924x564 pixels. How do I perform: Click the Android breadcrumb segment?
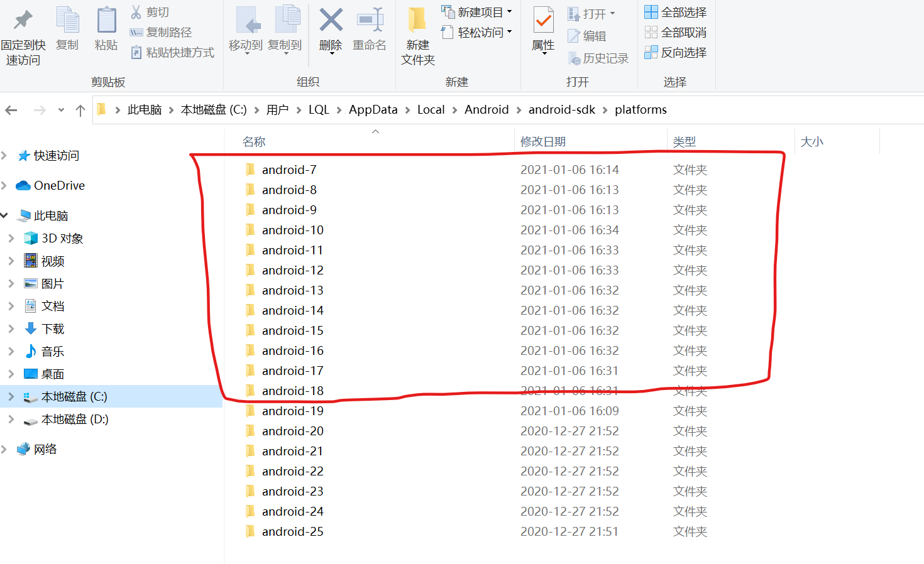point(487,109)
